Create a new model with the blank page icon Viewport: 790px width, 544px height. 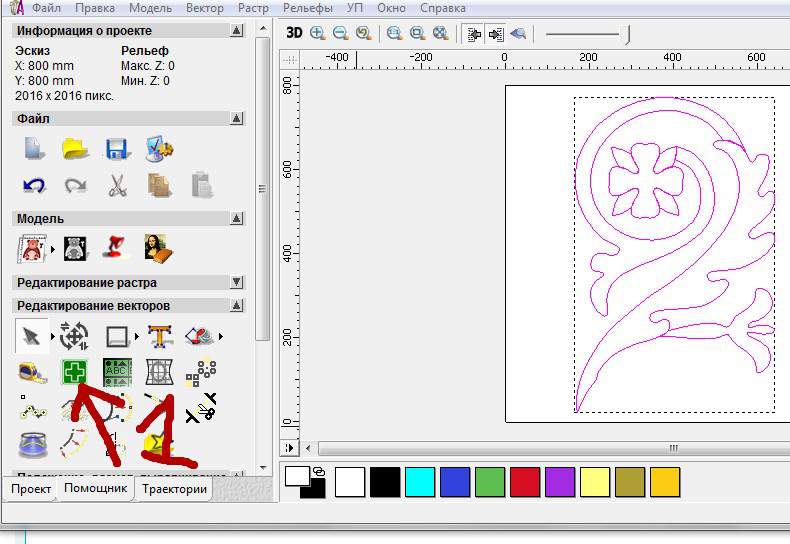[34, 149]
